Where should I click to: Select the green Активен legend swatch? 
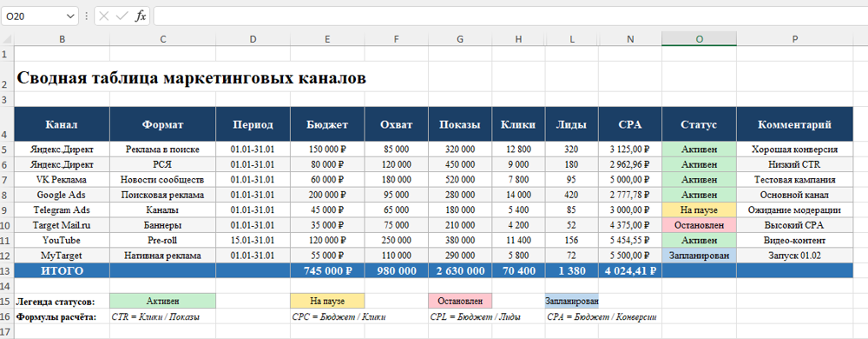[x=163, y=301]
